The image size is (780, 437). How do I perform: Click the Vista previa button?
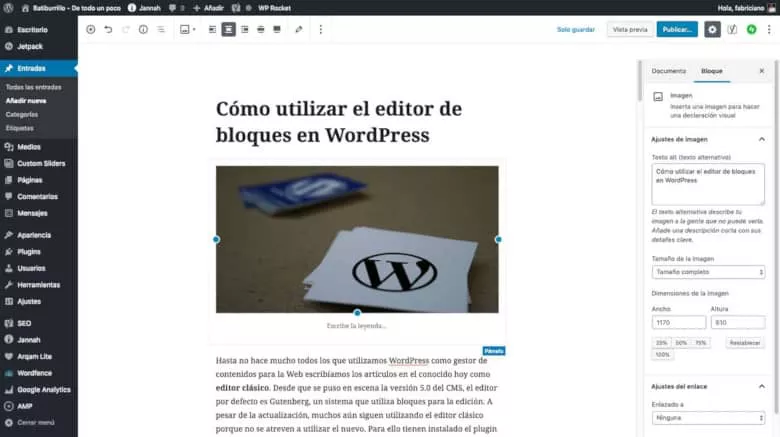pos(630,29)
